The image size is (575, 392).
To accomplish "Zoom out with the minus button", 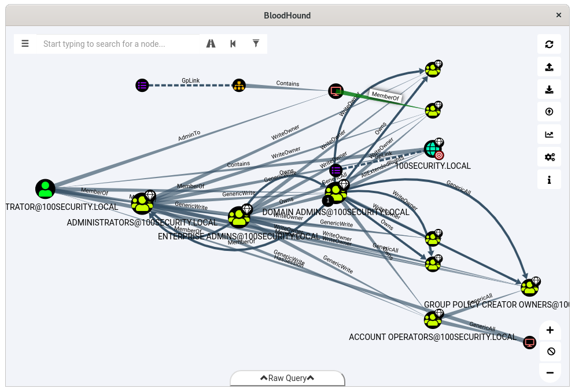I will (x=550, y=372).
